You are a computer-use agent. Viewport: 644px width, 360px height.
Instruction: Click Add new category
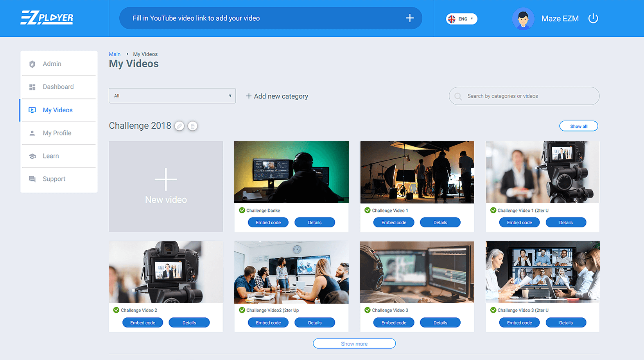click(x=277, y=96)
